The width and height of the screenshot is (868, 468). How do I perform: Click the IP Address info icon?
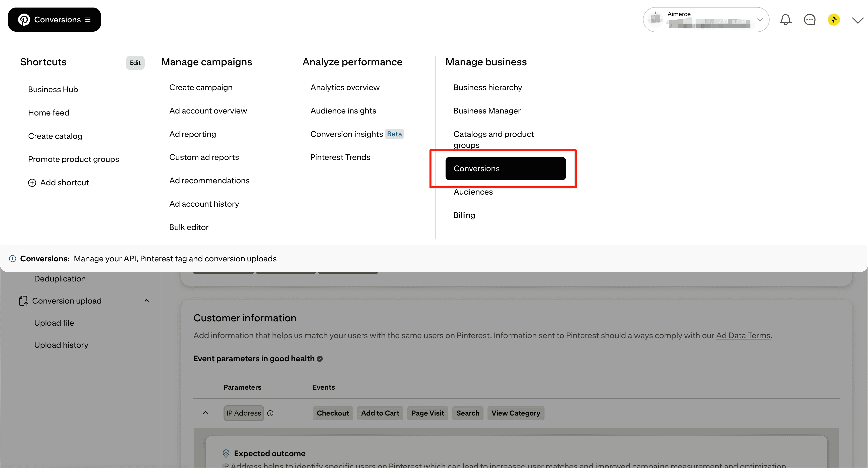(270, 413)
